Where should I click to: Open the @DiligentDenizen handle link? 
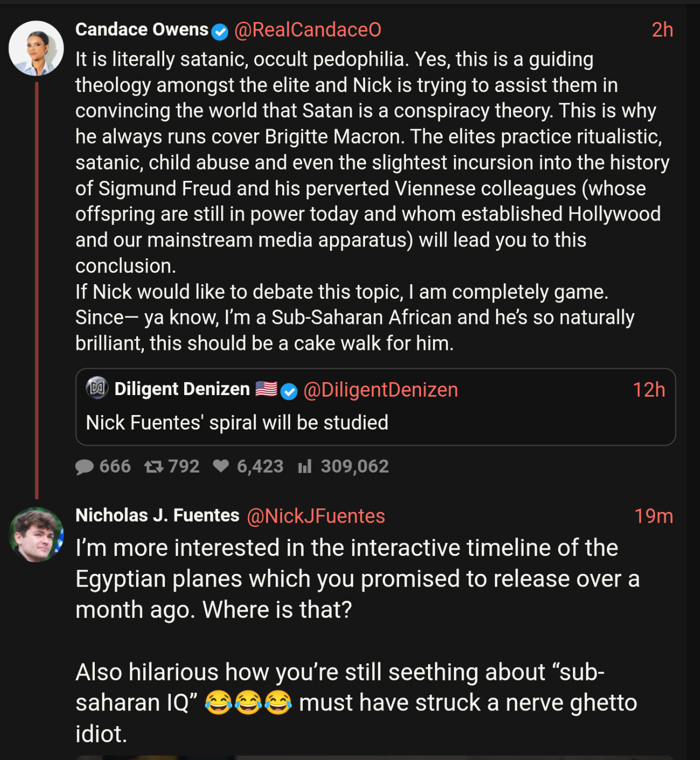point(380,390)
